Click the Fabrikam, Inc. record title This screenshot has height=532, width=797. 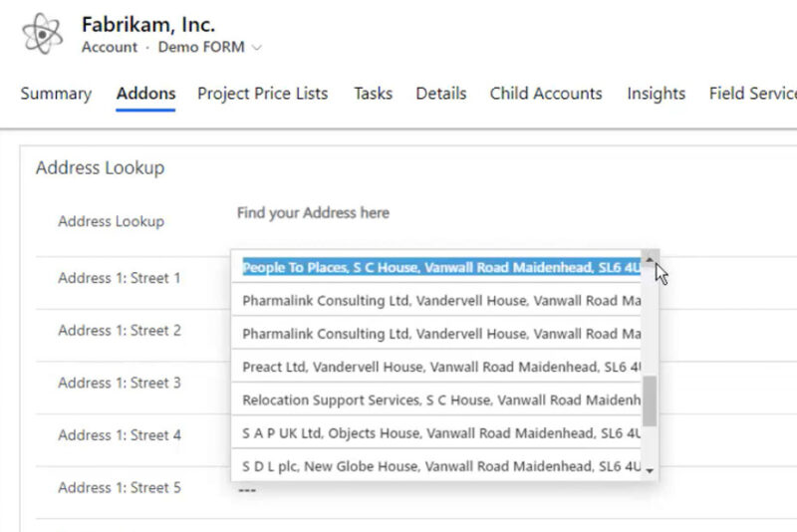148,24
